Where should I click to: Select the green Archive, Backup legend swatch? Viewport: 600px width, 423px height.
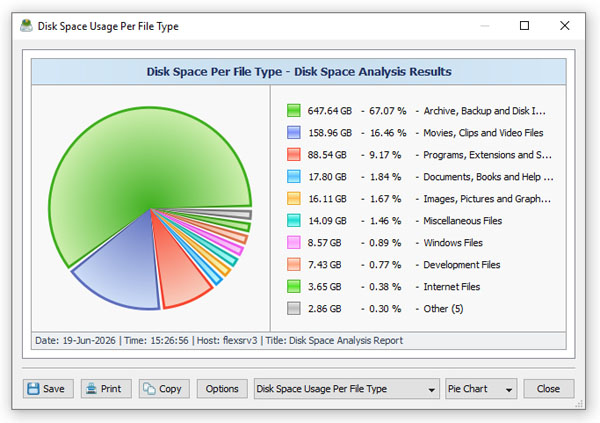293,111
